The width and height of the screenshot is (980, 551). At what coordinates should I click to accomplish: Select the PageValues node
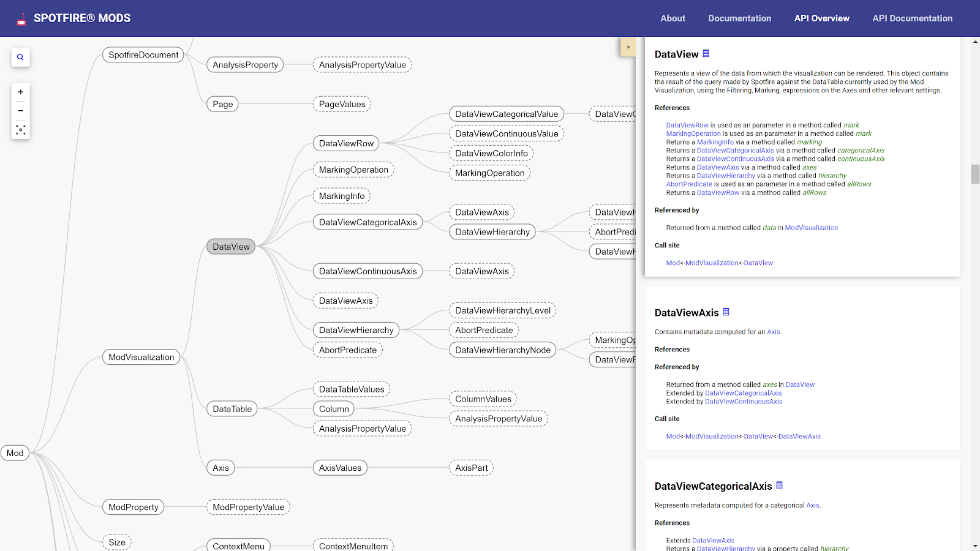pyautogui.click(x=342, y=104)
